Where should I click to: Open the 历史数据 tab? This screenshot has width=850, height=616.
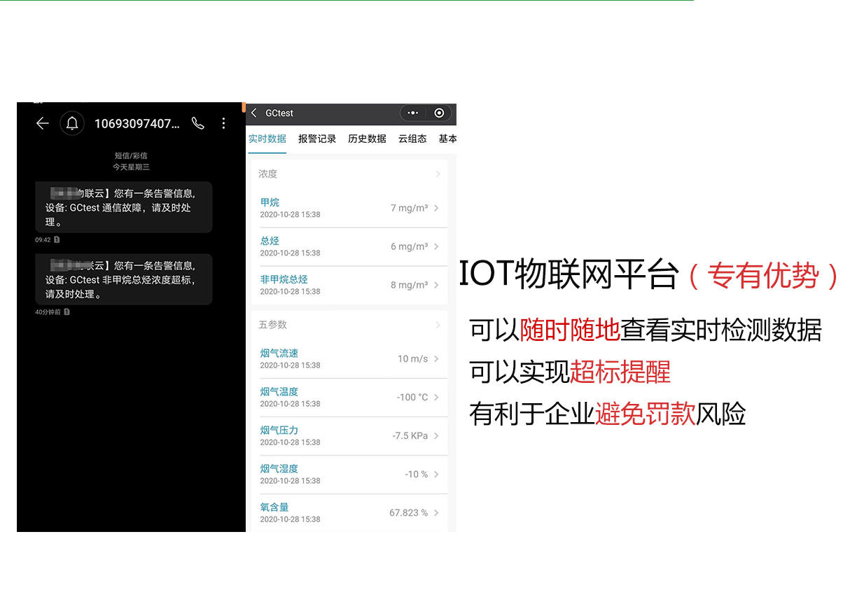tap(368, 139)
